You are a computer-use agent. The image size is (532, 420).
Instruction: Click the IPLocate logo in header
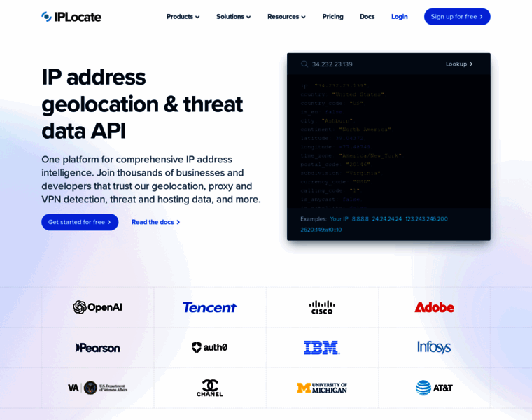[71, 17]
